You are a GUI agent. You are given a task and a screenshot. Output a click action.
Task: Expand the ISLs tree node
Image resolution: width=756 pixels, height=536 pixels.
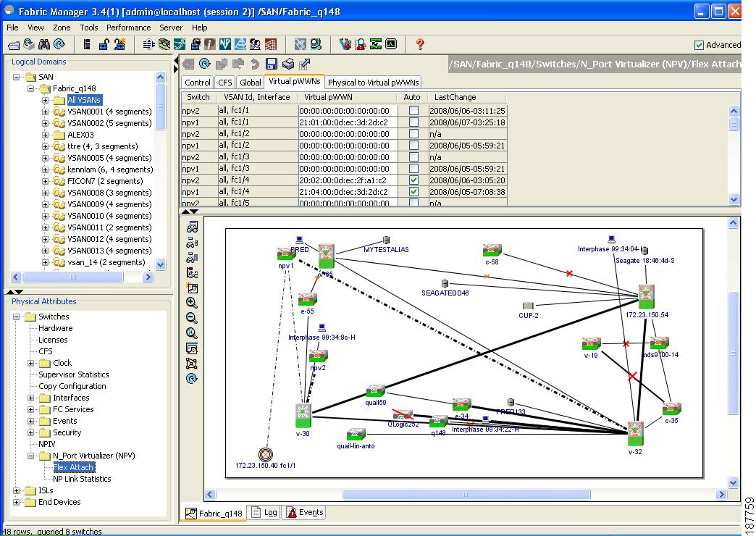tap(17, 490)
